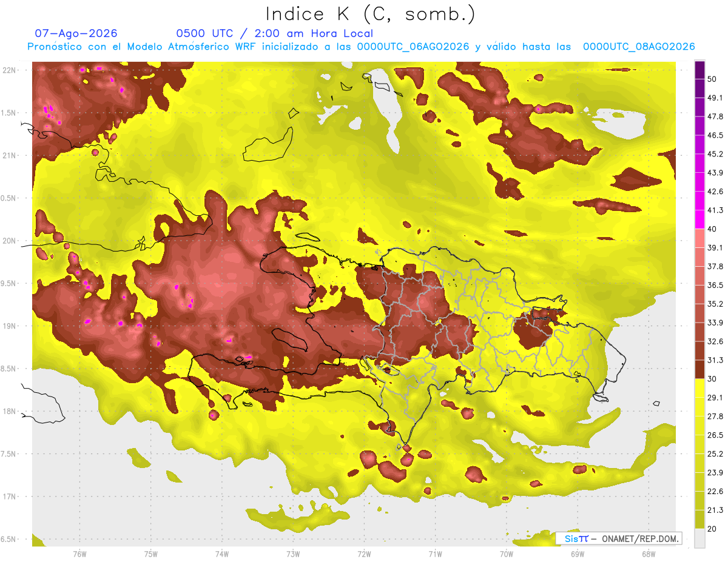Click the colorbar value "45.2"
This screenshot has width=728, height=562.
click(715, 154)
